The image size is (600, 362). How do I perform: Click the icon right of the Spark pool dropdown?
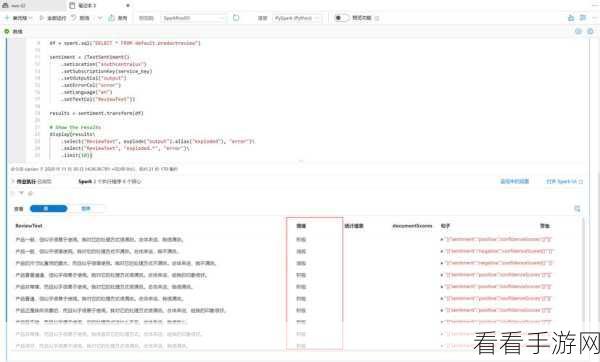(x=236, y=18)
